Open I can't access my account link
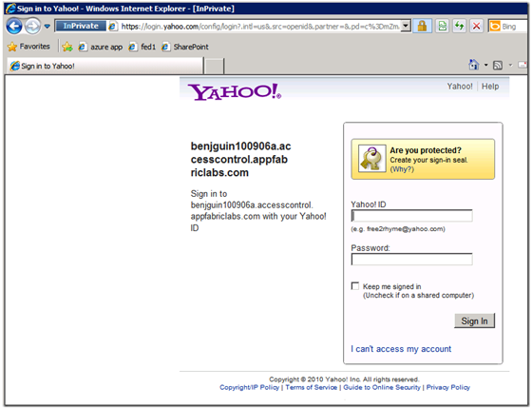Image resolution: width=532 pixels, height=408 pixels. 401,349
